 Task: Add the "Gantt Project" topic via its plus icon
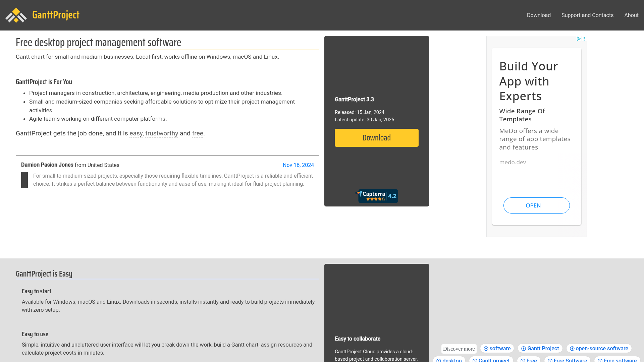click(x=523, y=348)
